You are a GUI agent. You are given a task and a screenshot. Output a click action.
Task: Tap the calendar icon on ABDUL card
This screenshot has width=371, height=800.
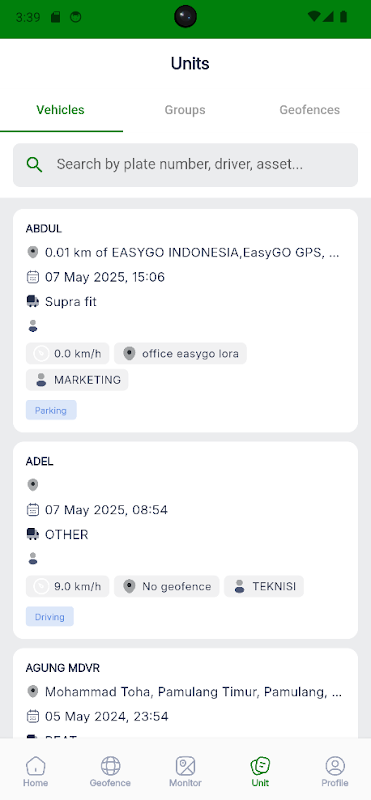(x=33, y=277)
